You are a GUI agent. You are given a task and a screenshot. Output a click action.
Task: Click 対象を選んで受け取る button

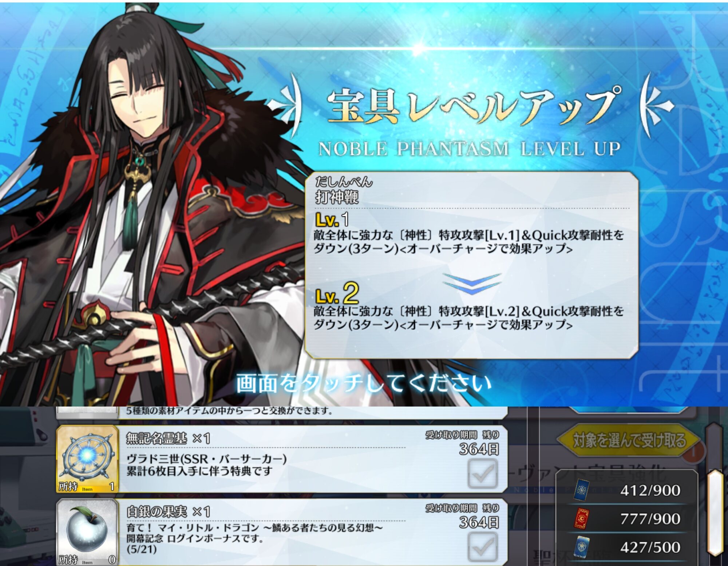[x=629, y=440]
